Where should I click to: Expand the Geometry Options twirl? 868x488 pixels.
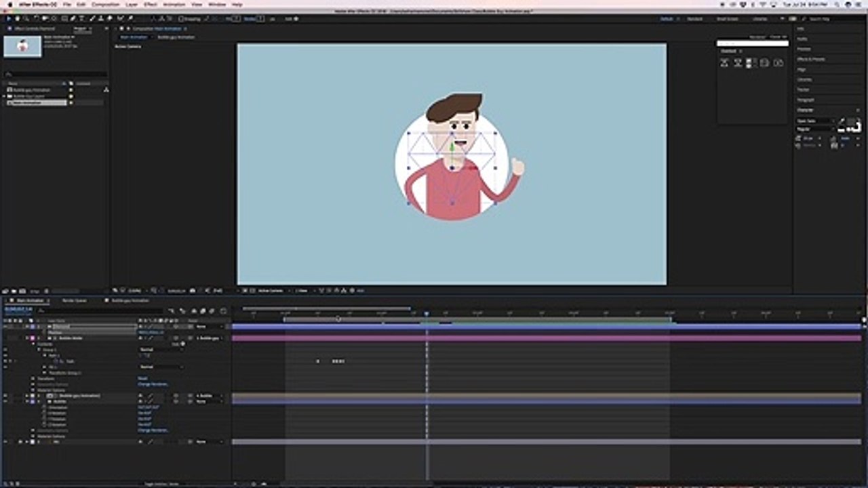pos(33,384)
